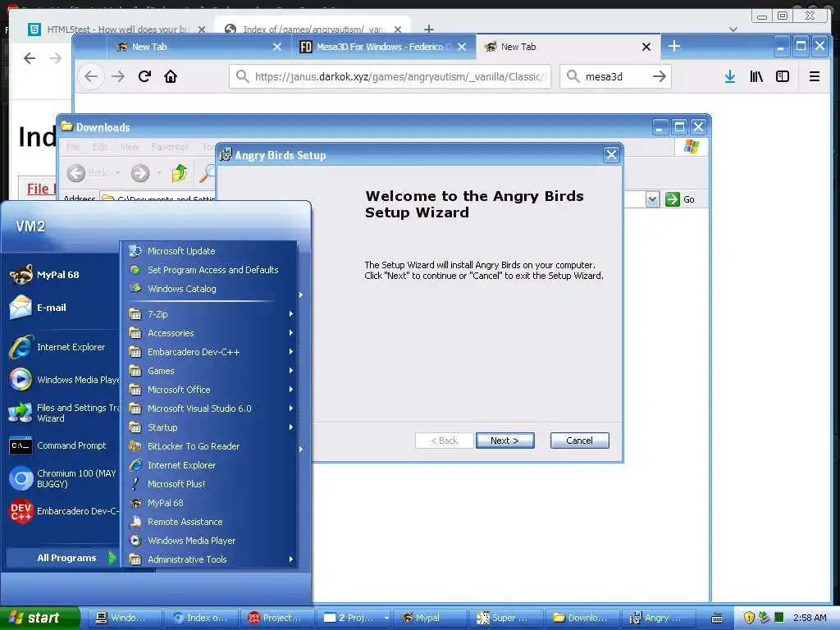Viewport: 840px width, 630px height.
Task: Click Next in Angry Birds Setup
Action: 504,441
